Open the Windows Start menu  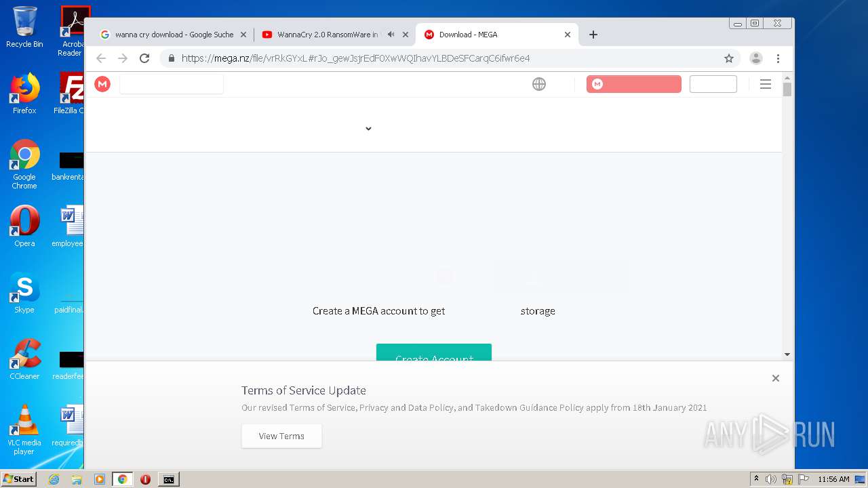[19, 479]
